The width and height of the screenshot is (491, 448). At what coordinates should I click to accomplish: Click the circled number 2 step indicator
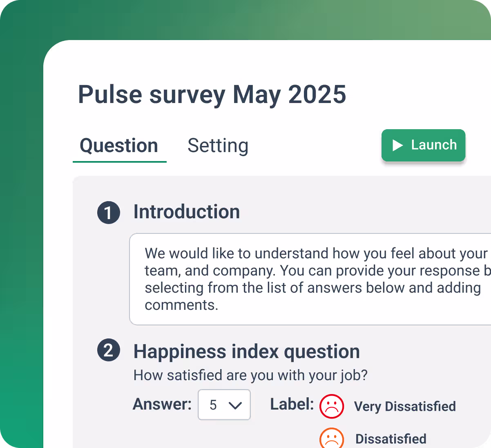pyautogui.click(x=109, y=351)
